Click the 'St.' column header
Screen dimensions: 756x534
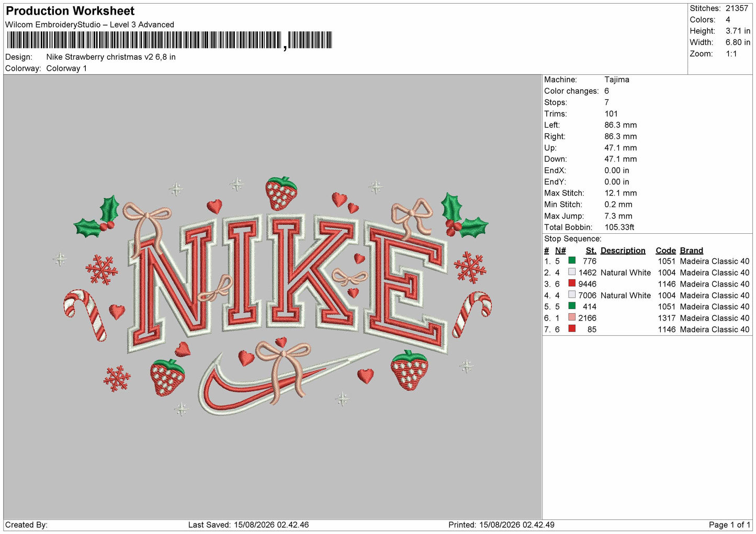point(591,251)
